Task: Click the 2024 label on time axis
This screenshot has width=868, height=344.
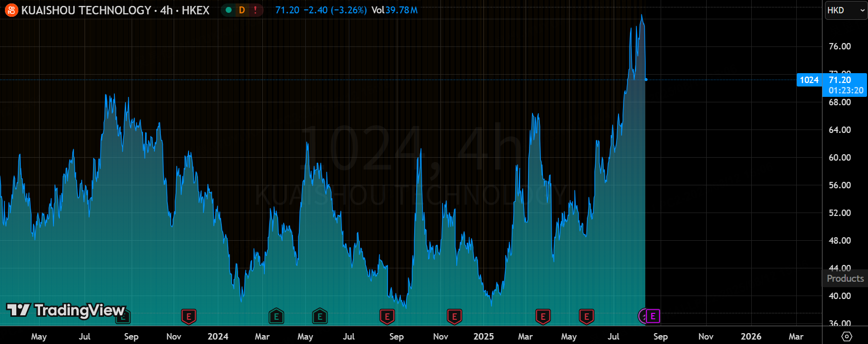Action: pos(218,336)
